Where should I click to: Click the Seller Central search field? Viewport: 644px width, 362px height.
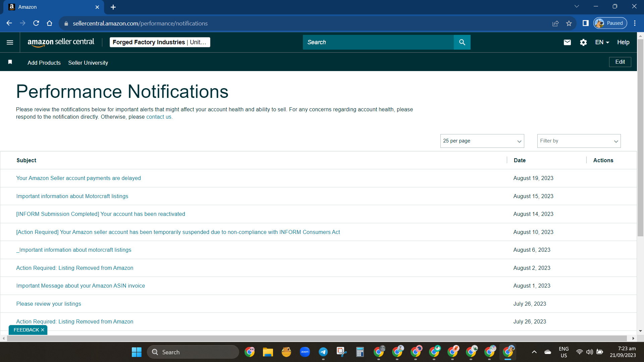(x=378, y=42)
